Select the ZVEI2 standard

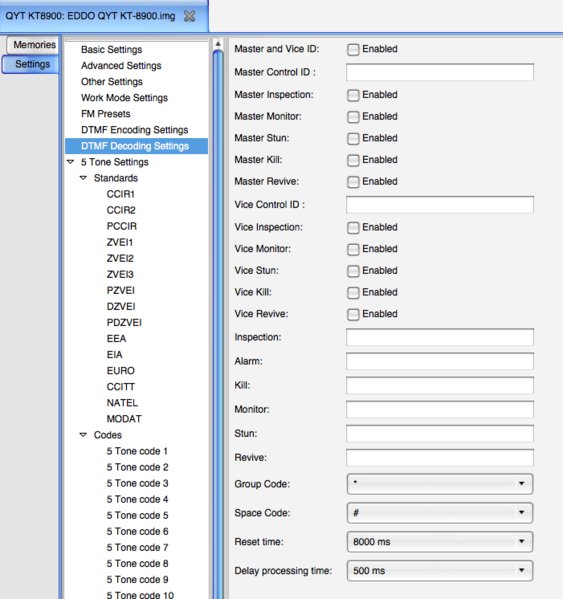120,258
